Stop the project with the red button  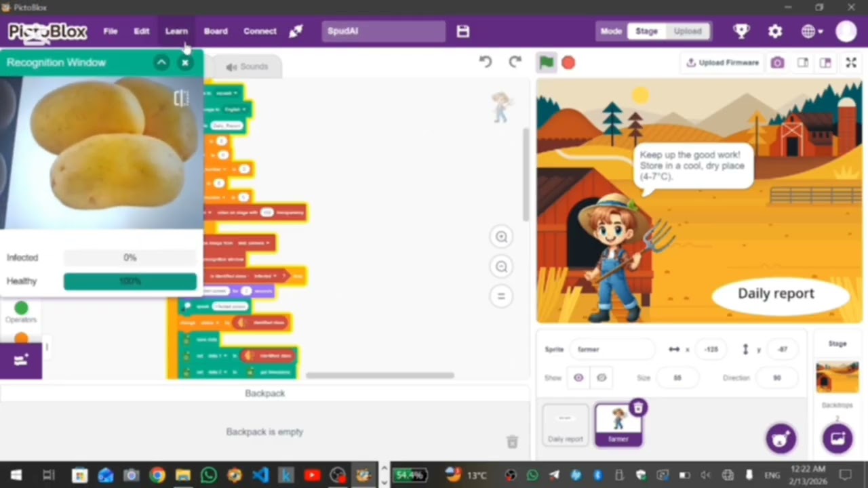[x=568, y=62]
